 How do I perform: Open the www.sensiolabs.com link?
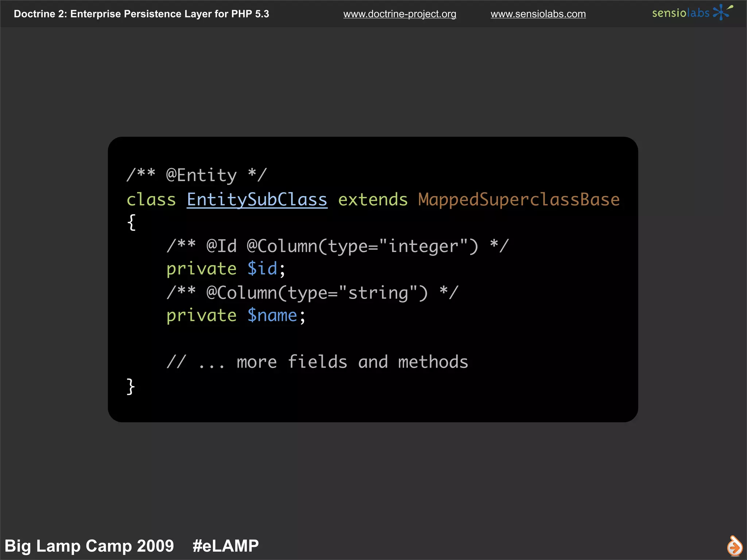point(538,14)
